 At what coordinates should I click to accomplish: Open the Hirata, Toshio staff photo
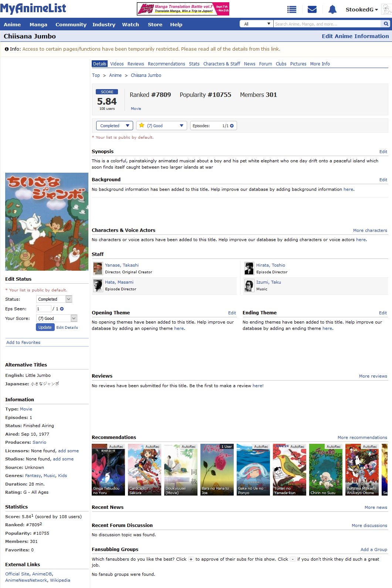coord(249,268)
